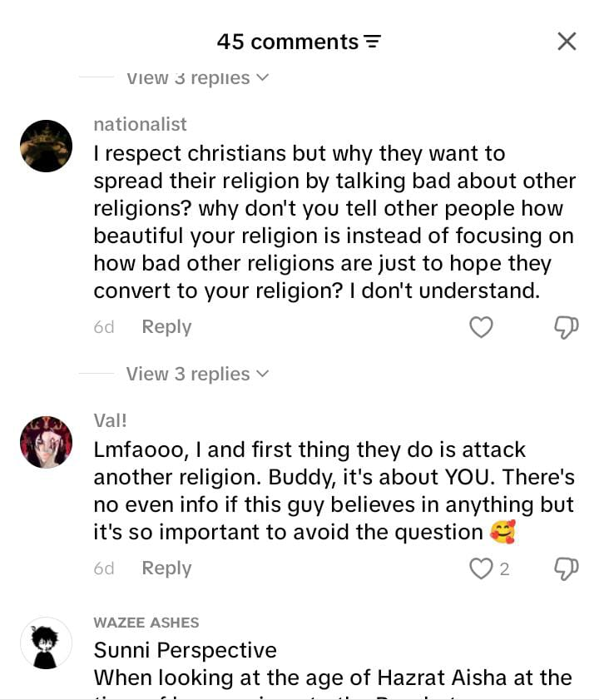Open the WAZEE ASHES username link
This screenshot has width=599, height=700.
pos(146,623)
